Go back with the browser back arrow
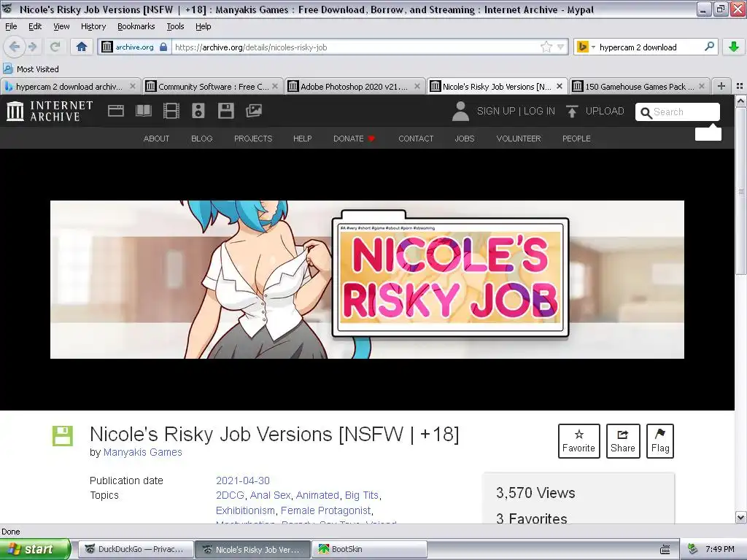 point(15,47)
